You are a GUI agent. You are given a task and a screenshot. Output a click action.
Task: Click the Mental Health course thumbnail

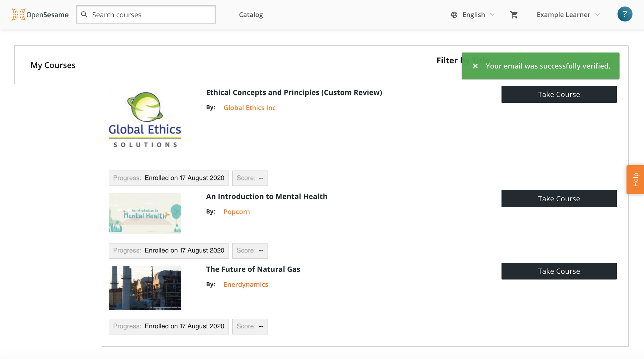click(x=145, y=214)
